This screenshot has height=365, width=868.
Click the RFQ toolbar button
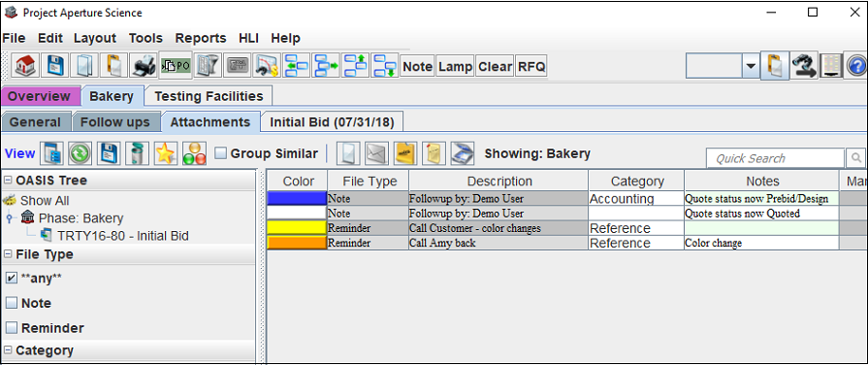pos(531,66)
